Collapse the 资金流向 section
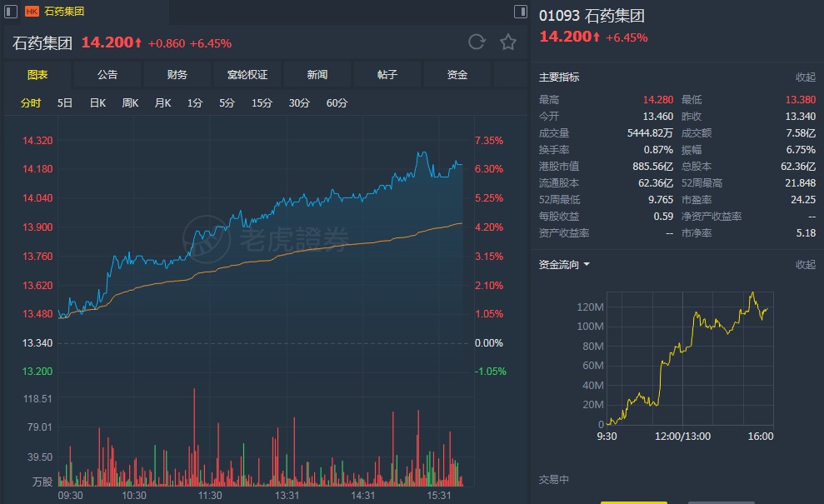This screenshot has height=504, width=824. (805, 264)
